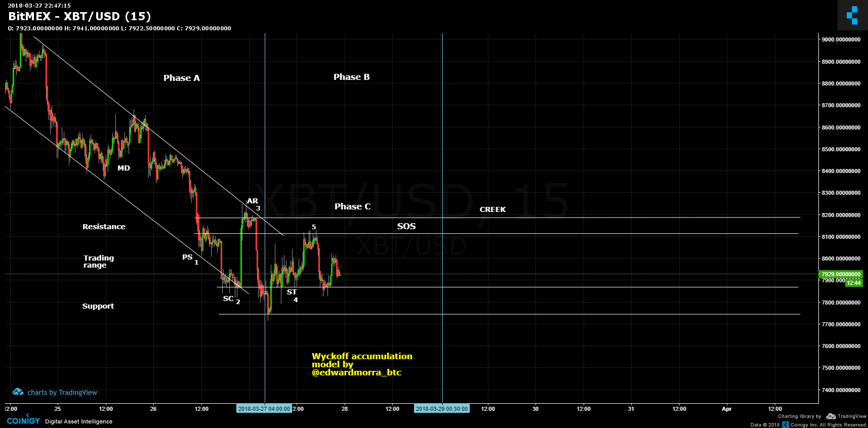Select the 'CREEK' label on the chart
The width and height of the screenshot is (868, 428).
point(492,209)
